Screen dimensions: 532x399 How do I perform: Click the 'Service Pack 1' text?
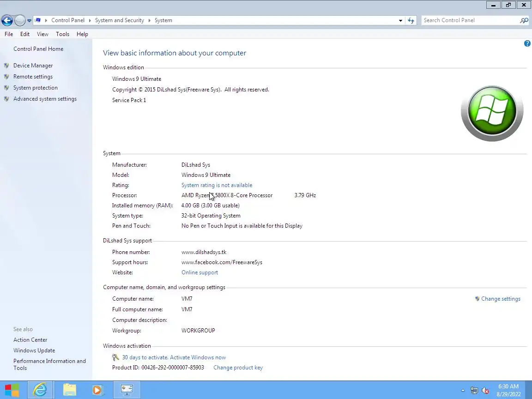129,100
